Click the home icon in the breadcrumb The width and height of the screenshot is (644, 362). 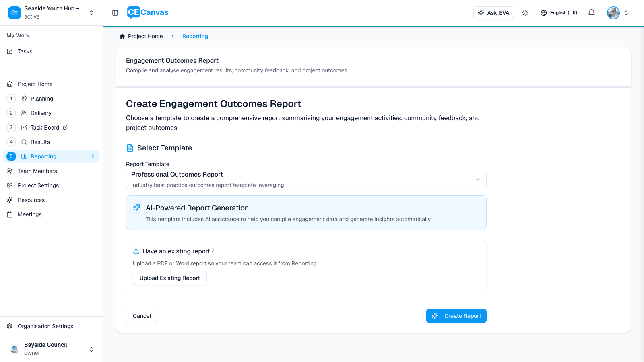122,36
